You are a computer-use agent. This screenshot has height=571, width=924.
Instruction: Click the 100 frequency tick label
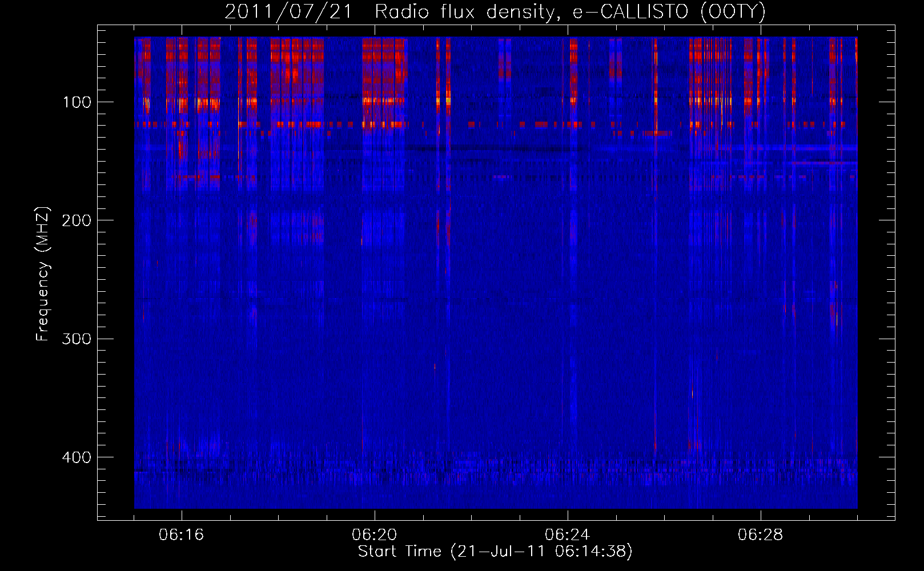click(x=77, y=102)
